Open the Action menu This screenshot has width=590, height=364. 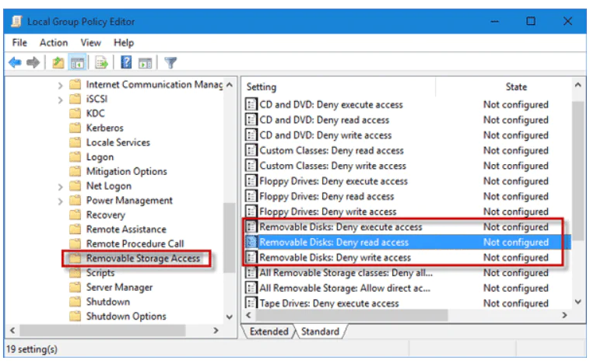point(54,43)
